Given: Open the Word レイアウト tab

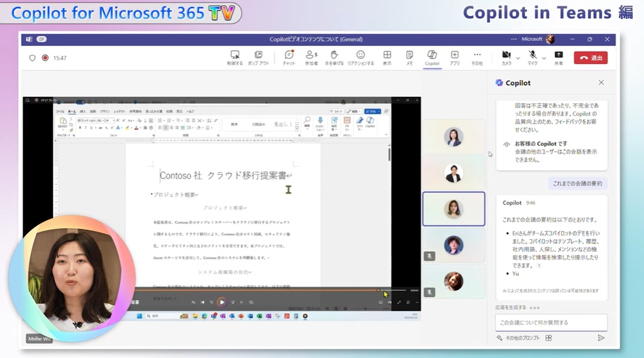Looking at the screenshot, I should coord(119,112).
